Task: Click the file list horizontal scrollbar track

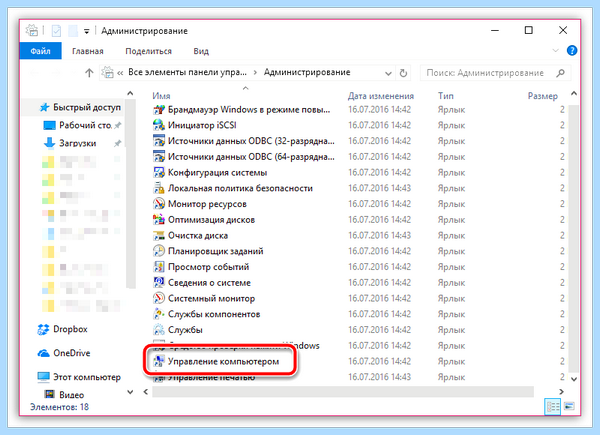Action: click(x=343, y=392)
